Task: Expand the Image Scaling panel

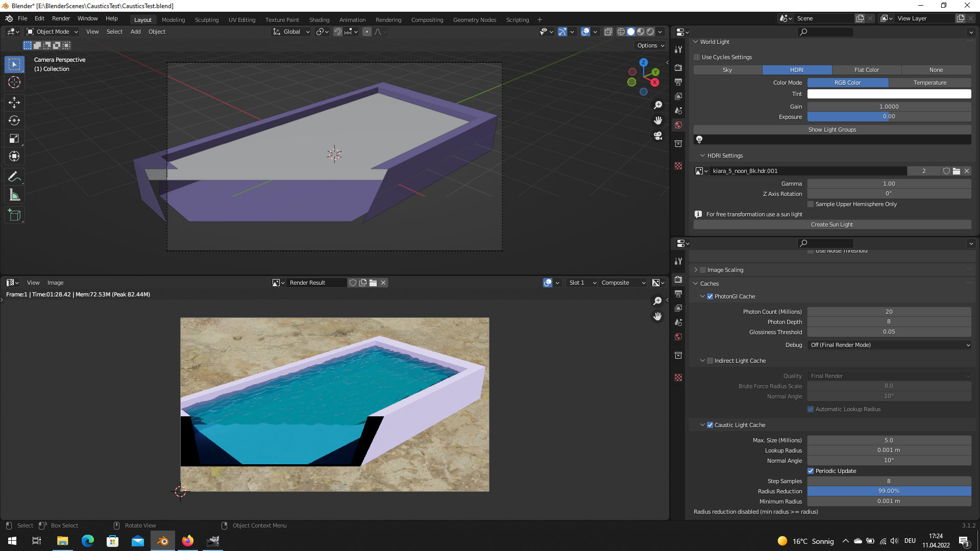Action: pyautogui.click(x=696, y=270)
